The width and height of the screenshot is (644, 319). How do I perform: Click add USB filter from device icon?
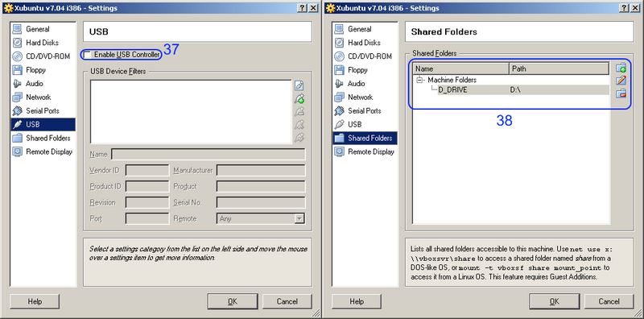pos(299,98)
